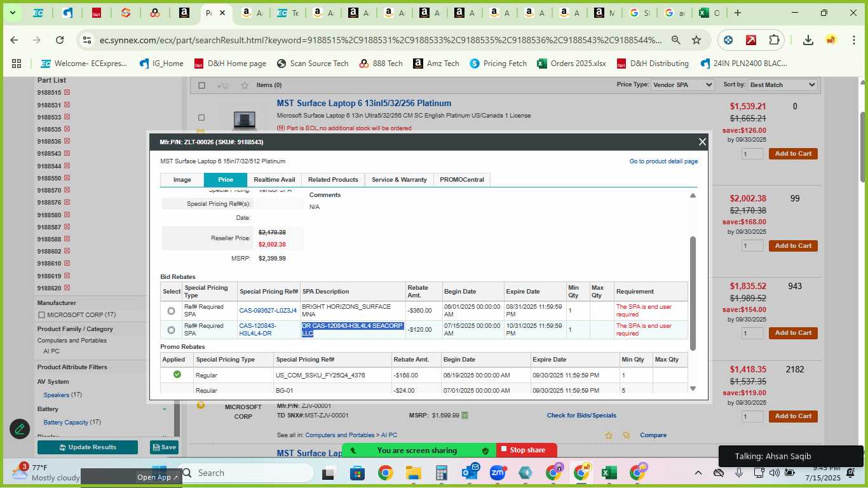868x488 pixels.
Task: Open File Explorer in taskbar
Action: pos(414,473)
